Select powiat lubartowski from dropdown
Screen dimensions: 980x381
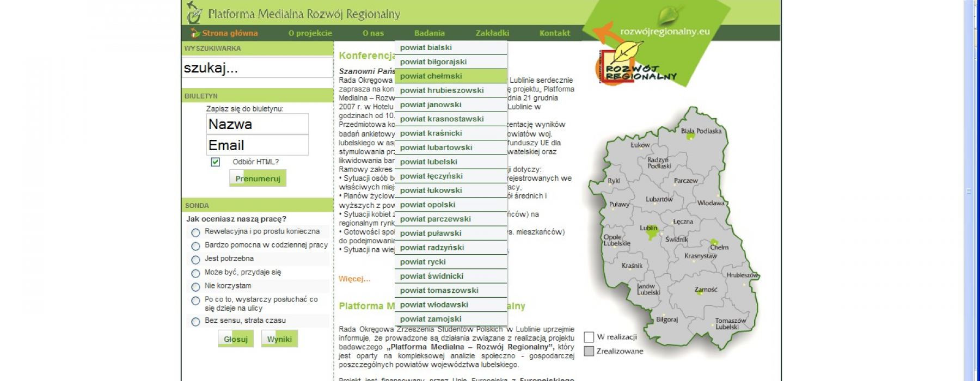[451, 148]
